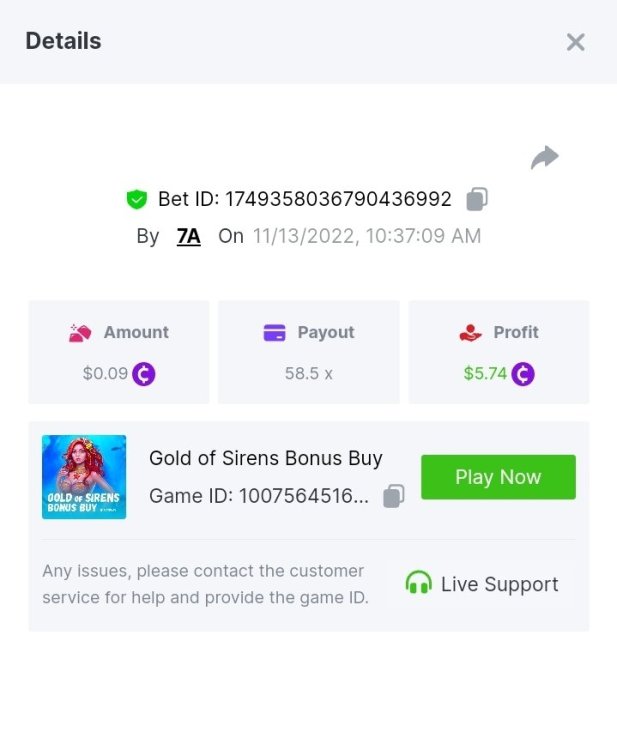Click the Amount money bag icon

81,333
